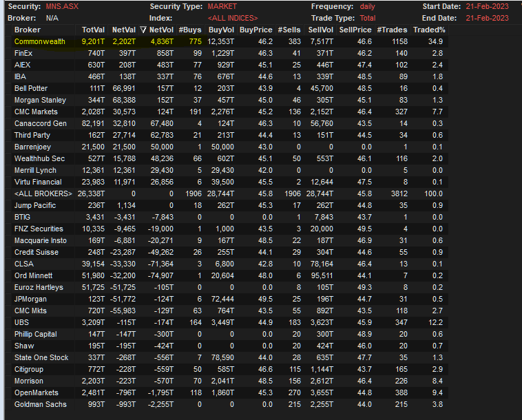Viewport: 522px width, 420px height.
Task: Select the Morrison broker row
Action: pyautogui.click(x=230, y=381)
